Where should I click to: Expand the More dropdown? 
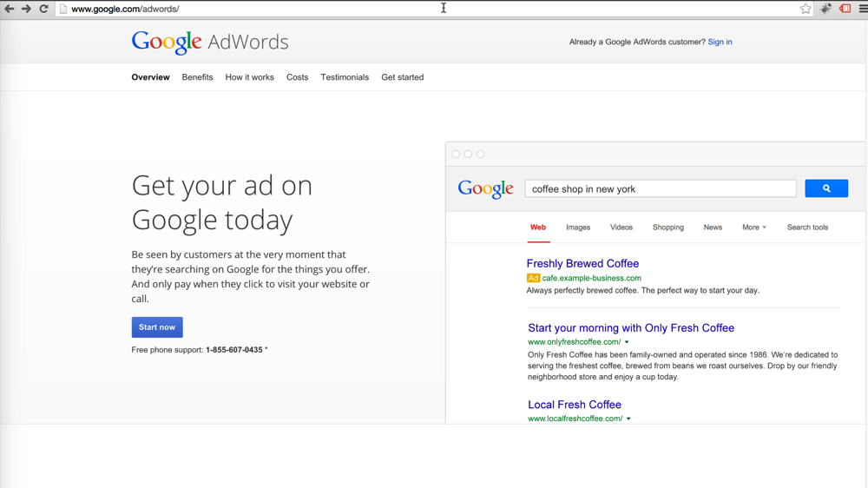754,228
